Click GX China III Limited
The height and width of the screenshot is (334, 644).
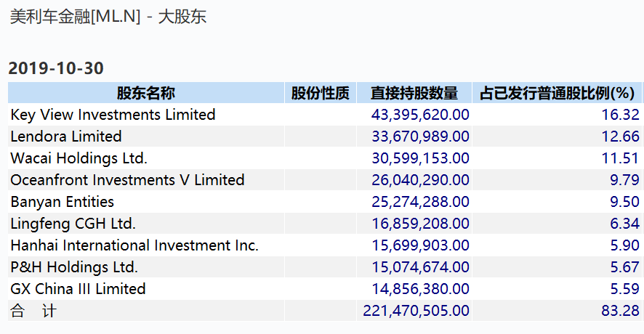[x=78, y=289]
